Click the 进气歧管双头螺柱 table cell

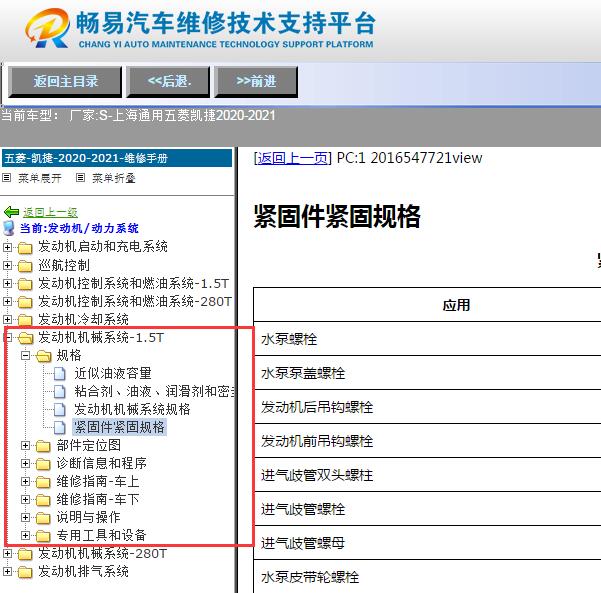pos(427,475)
